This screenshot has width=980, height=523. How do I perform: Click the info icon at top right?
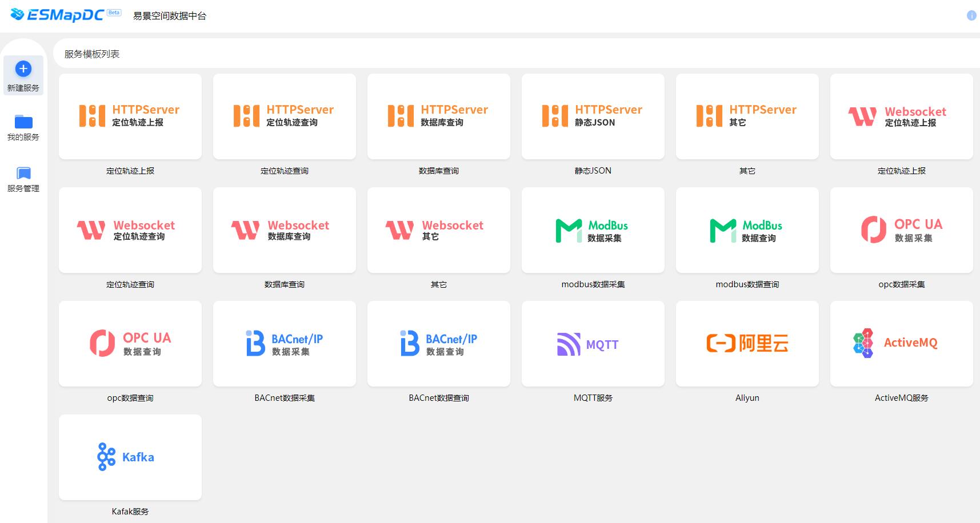click(971, 15)
